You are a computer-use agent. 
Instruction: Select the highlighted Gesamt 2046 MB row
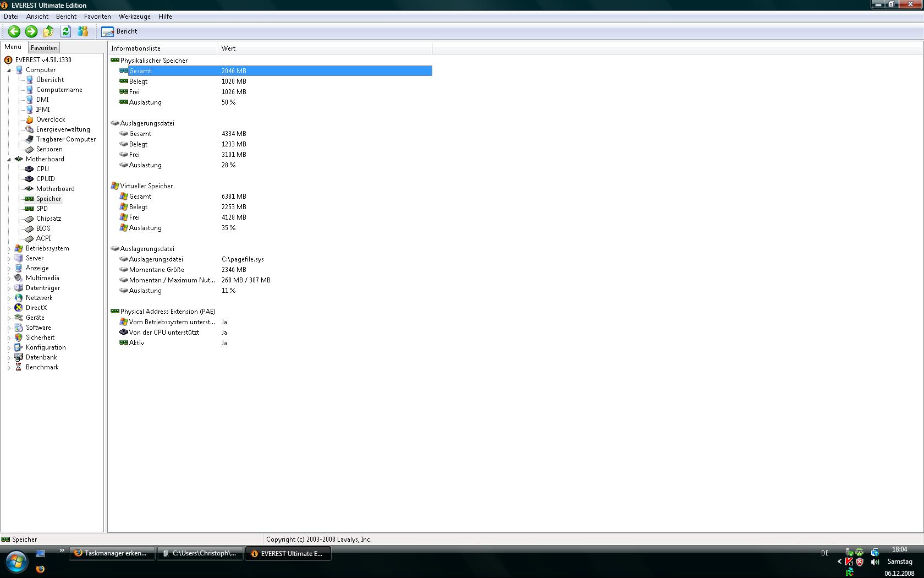tap(276, 70)
